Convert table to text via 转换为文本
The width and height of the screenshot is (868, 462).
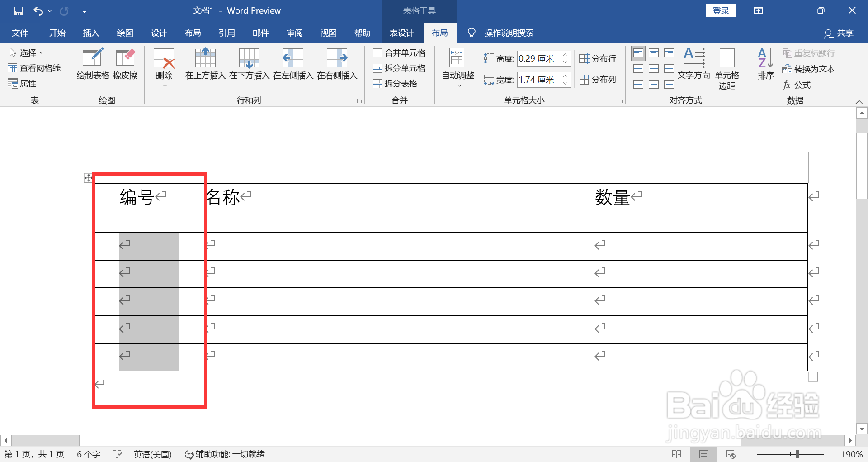pyautogui.click(x=809, y=69)
